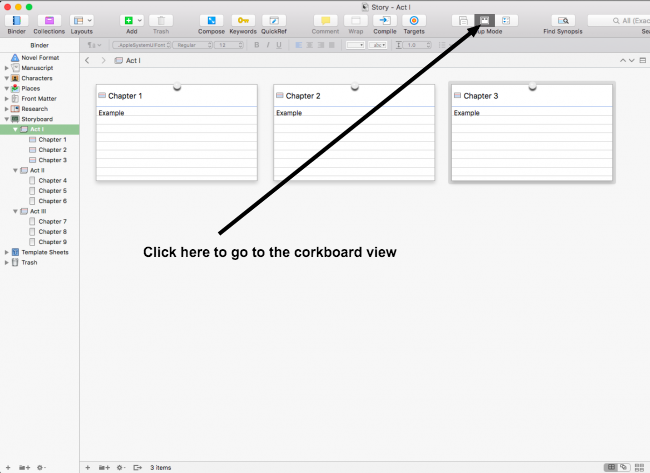Open corkboard footer gear menu

(x=121, y=467)
